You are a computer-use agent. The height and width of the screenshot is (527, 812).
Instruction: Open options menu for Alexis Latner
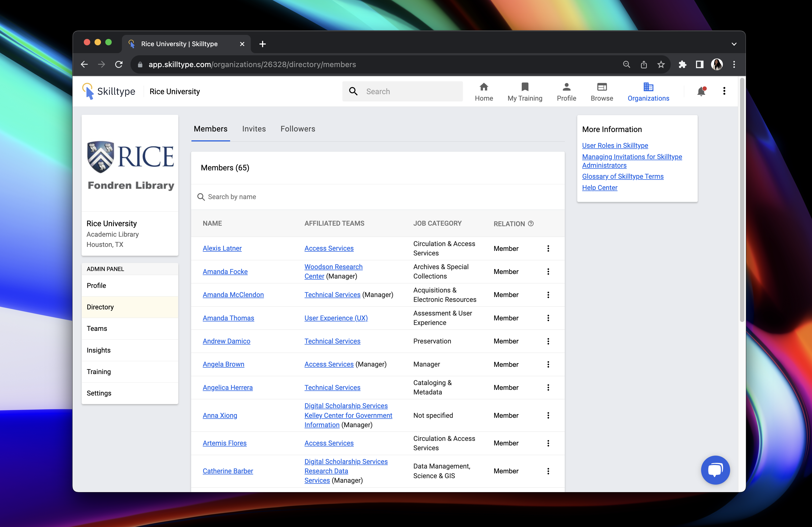click(x=548, y=248)
